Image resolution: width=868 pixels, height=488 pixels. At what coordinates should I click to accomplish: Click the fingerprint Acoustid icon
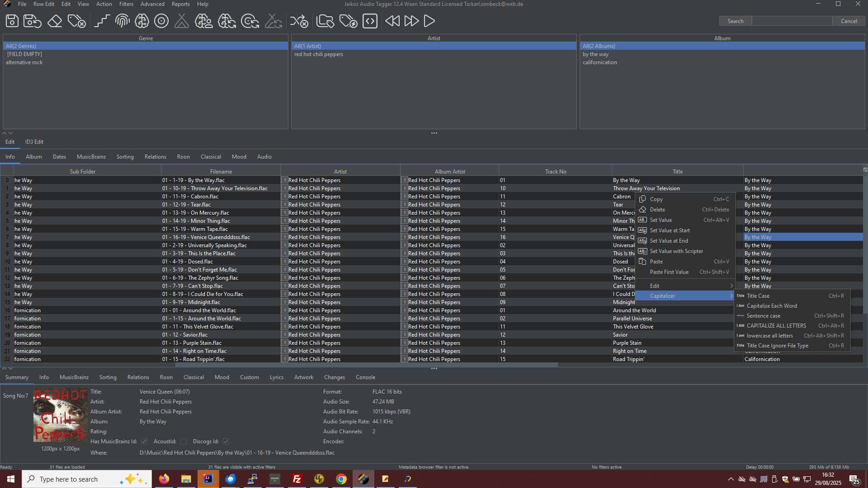tap(122, 21)
